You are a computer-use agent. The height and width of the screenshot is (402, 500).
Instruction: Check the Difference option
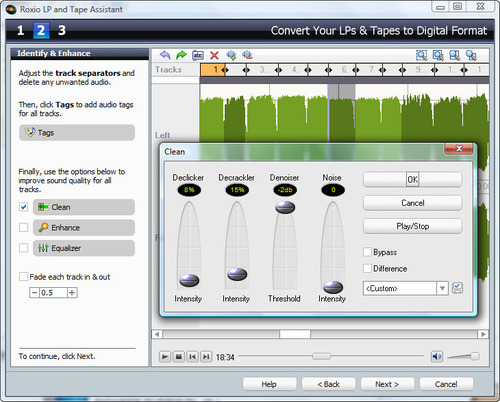coord(367,268)
